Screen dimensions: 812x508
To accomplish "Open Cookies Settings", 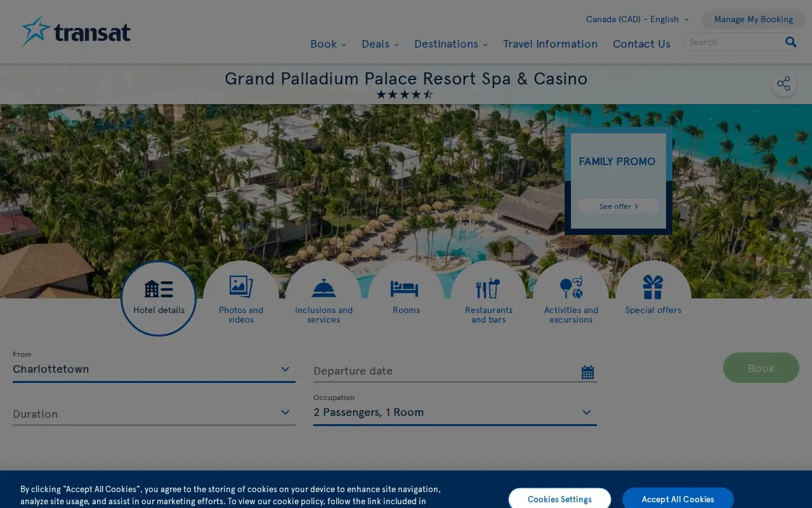I will click(x=560, y=499).
